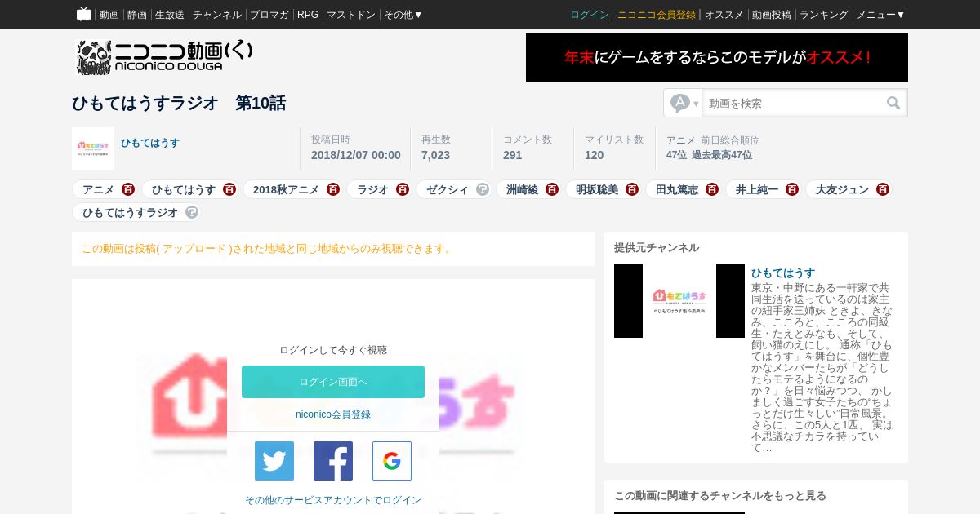Click the year-end gaming model ad banner
The height and width of the screenshot is (514, 980).
point(717,57)
